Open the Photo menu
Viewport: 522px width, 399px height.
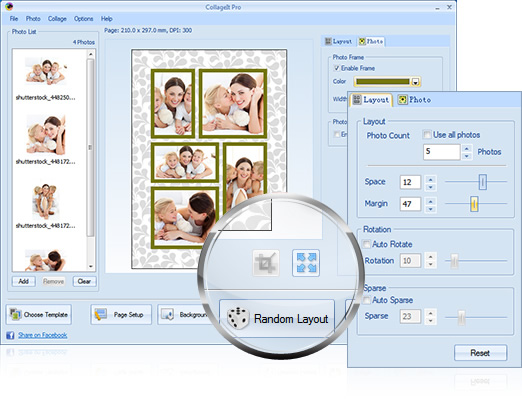33,19
